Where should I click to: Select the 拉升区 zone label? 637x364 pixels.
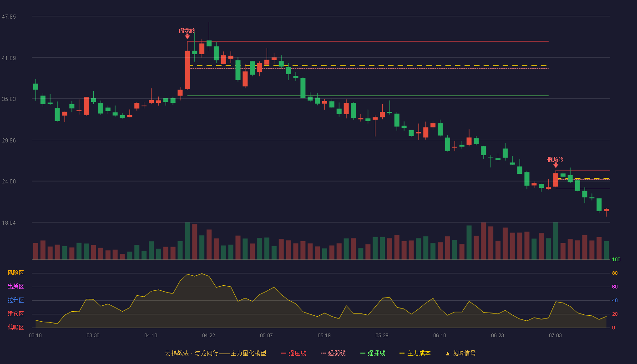tap(15, 300)
